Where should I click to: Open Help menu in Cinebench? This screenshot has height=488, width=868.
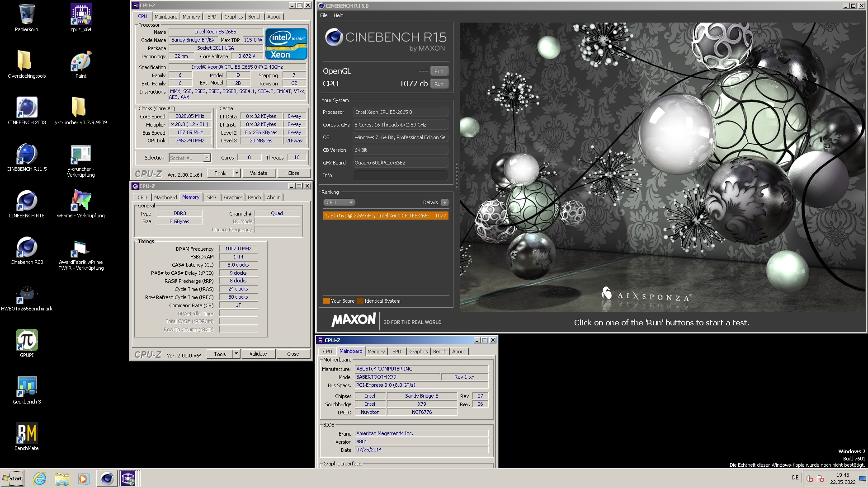(x=339, y=15)
